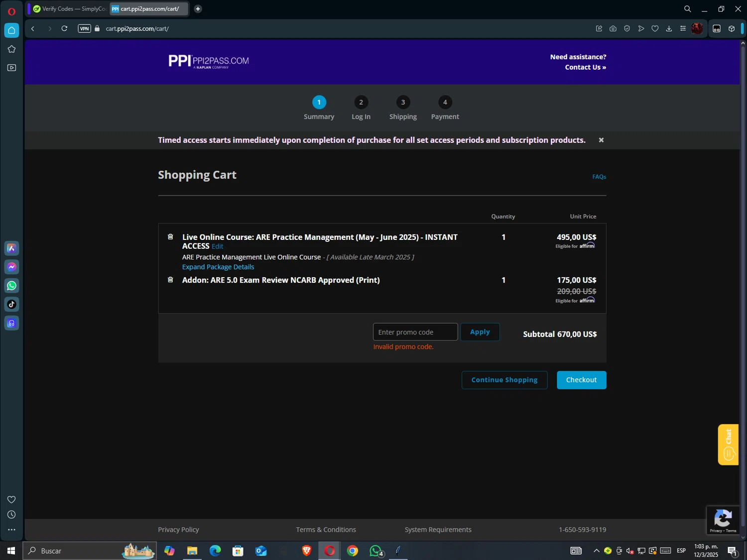Click the Buscar taskbar search box

90,551
